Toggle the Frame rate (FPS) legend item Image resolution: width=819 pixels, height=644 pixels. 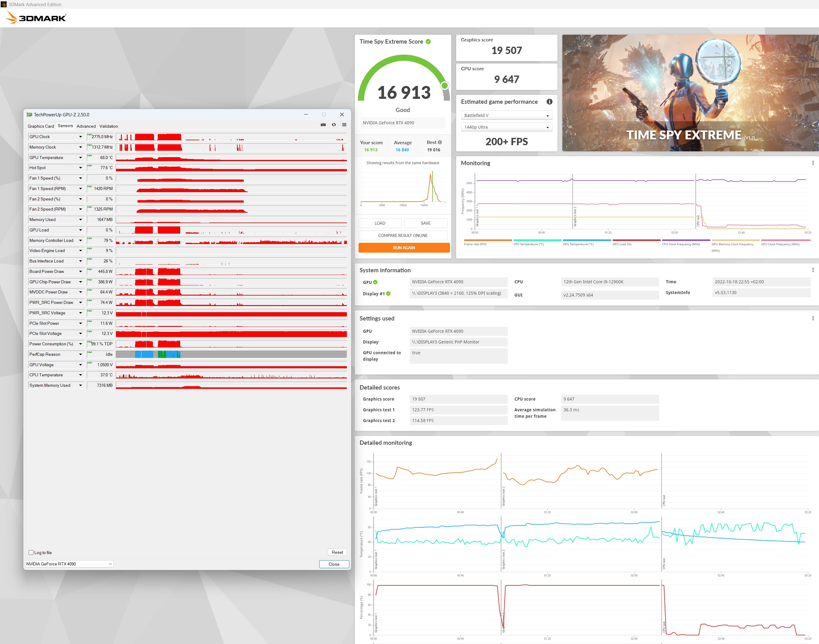(475, 244)
